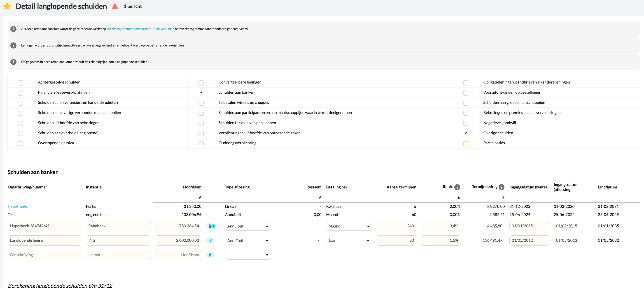Uncheck the Schulden aan banken checkmark
The width and height of the screenshot is (644, 288).
point(201,92)
